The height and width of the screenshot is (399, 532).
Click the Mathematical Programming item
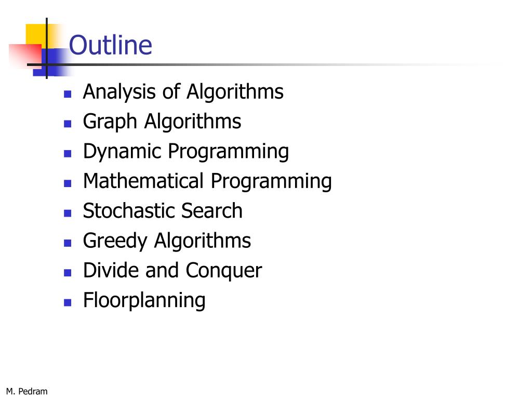pyautogui.click(x=207, y=181)
